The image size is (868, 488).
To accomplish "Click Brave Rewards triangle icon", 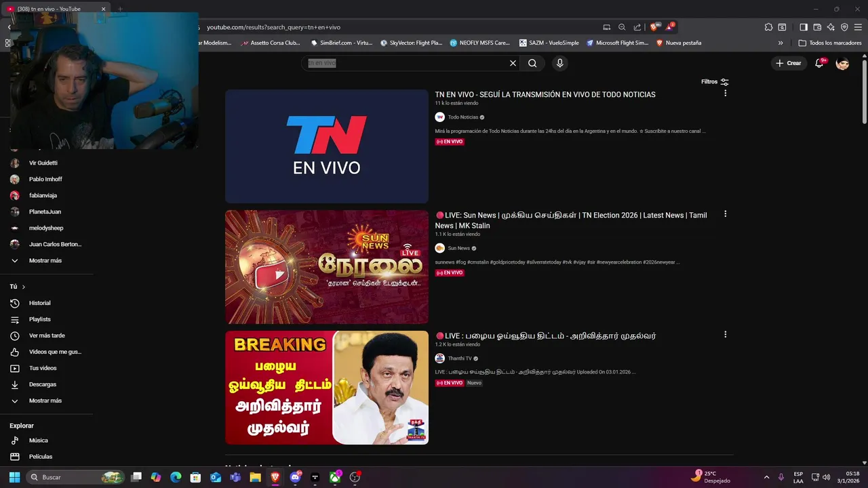I will point(669,27).
